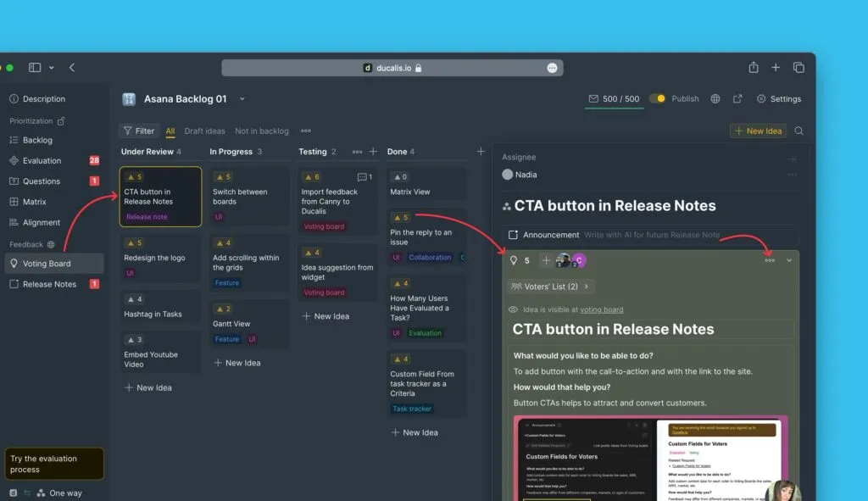Open Matrix in the sidebar
Viewport: 868px width, 501px height.
(x=34, y=202)
